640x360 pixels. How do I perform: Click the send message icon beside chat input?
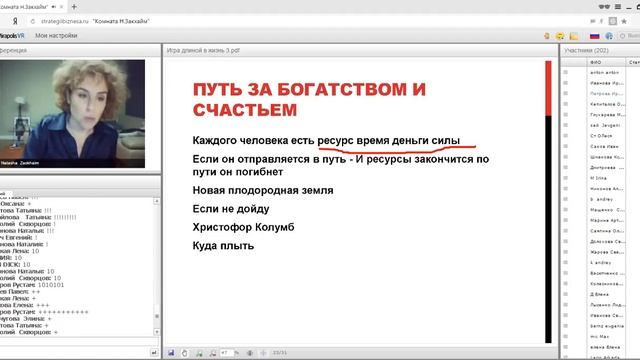click(154, 353)
